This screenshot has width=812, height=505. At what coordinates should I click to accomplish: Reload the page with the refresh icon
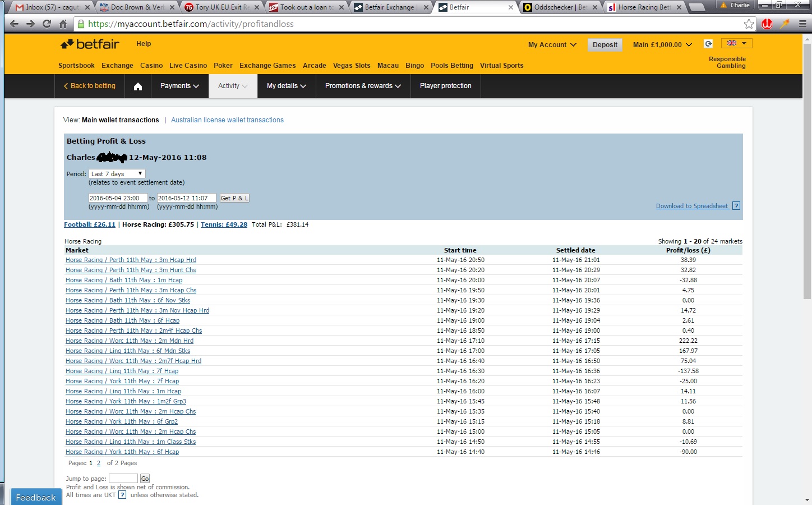click(47, 24)
